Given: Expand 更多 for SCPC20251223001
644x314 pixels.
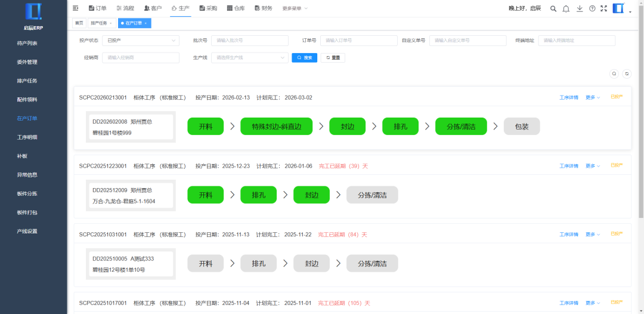Looking at the screenshot, I should coord(593,166).
